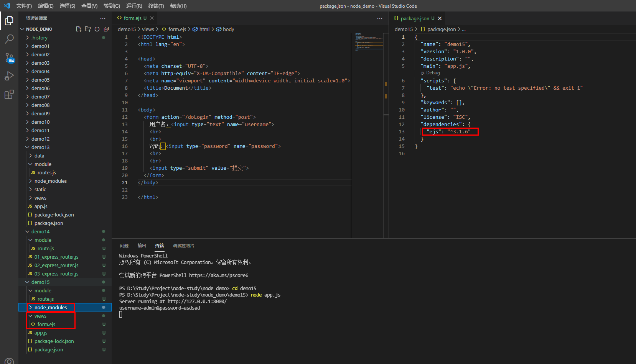
Task: Expand the demo01 folder
Action: pos(65,46)
